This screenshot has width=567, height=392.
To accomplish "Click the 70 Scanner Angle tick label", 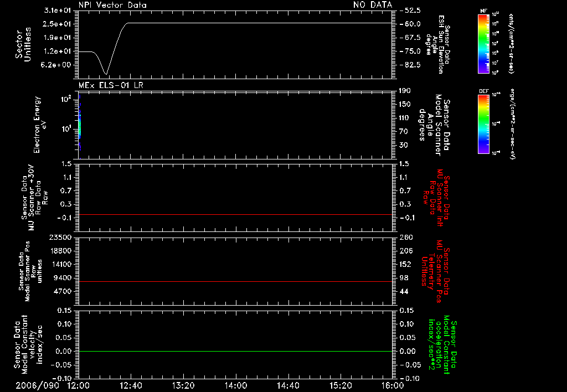I will [x=403, y=131].
